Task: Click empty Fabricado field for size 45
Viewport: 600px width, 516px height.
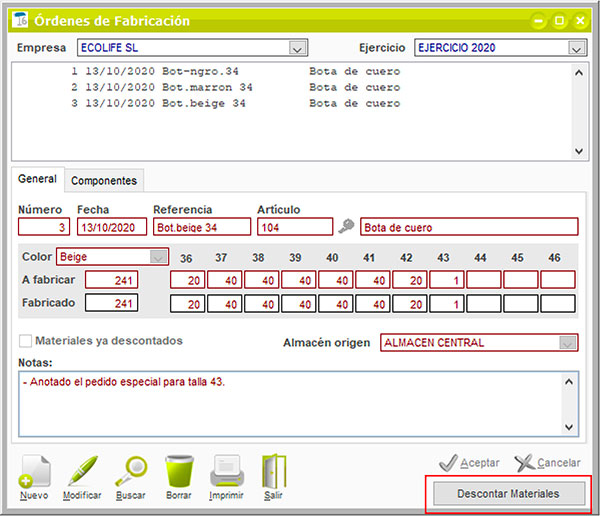Action: [521, 304]
